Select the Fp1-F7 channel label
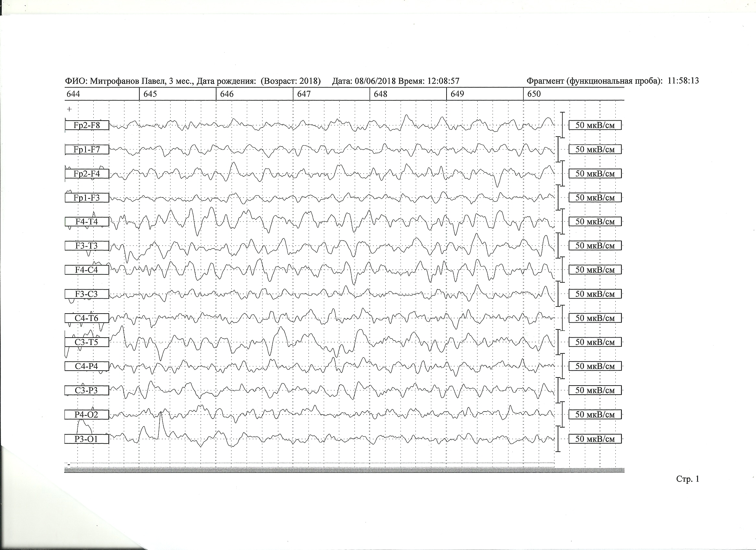Image resolution: width=756 pixels, height=550 pixels. 87,149
